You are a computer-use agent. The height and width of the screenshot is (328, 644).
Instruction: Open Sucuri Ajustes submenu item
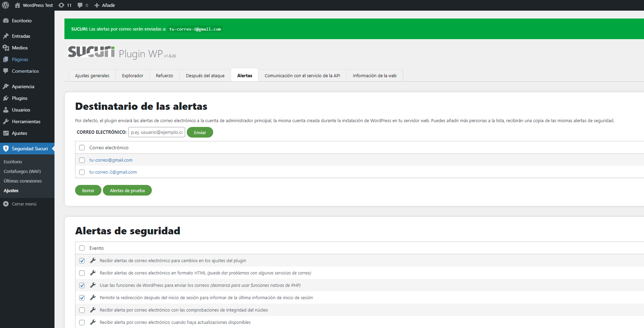click(11, 190)
